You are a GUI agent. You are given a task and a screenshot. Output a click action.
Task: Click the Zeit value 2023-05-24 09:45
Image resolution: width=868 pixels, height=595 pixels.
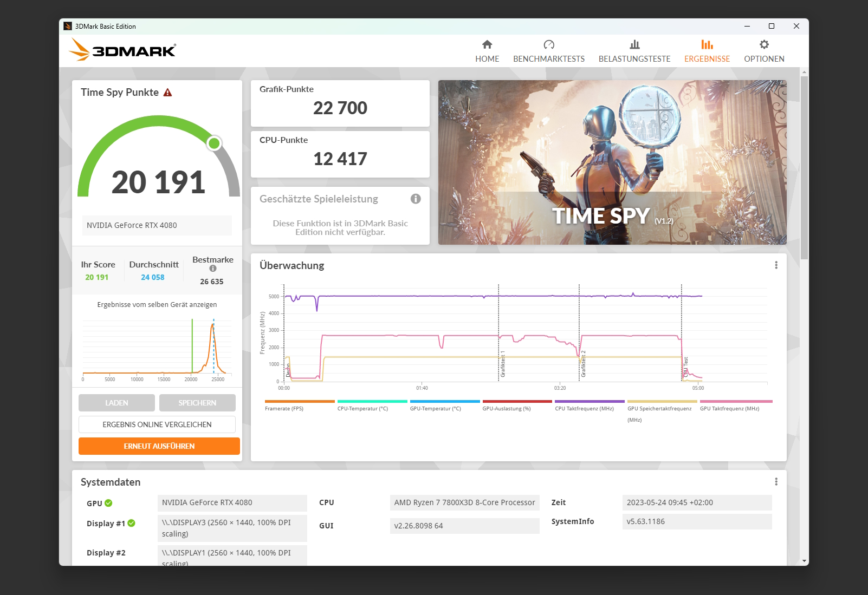point(697,503)
